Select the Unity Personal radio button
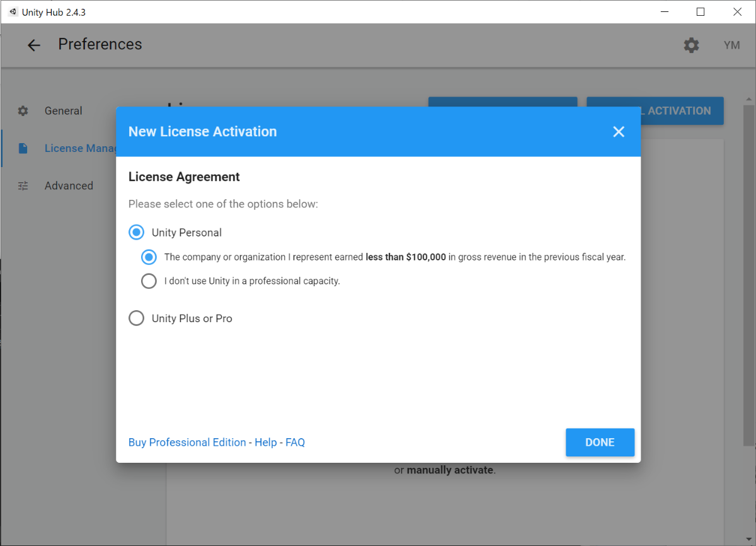This screenshot has height=546, width=756. click(136, 233)
